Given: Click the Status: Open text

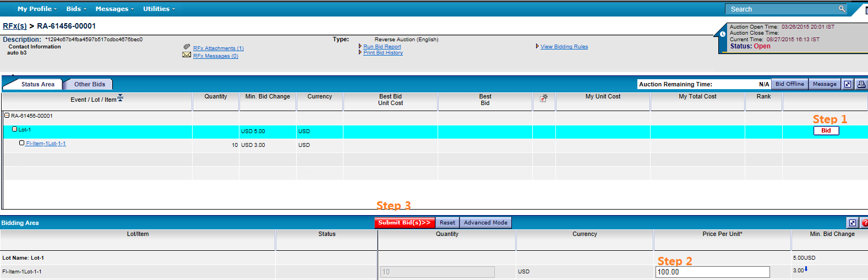Looking at the screenshot, I should point(750,46).
